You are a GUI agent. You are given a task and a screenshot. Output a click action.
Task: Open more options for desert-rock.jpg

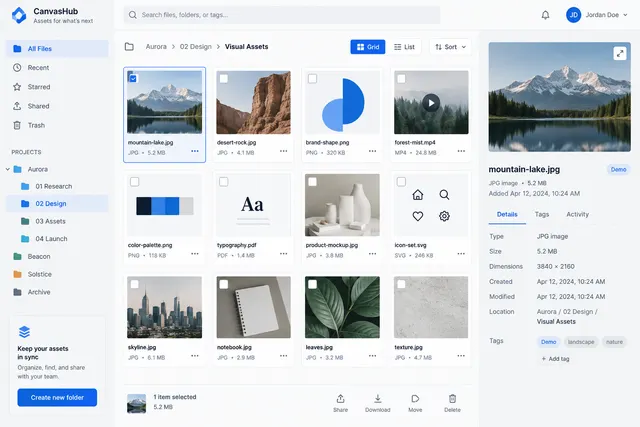tap(284, 151)
